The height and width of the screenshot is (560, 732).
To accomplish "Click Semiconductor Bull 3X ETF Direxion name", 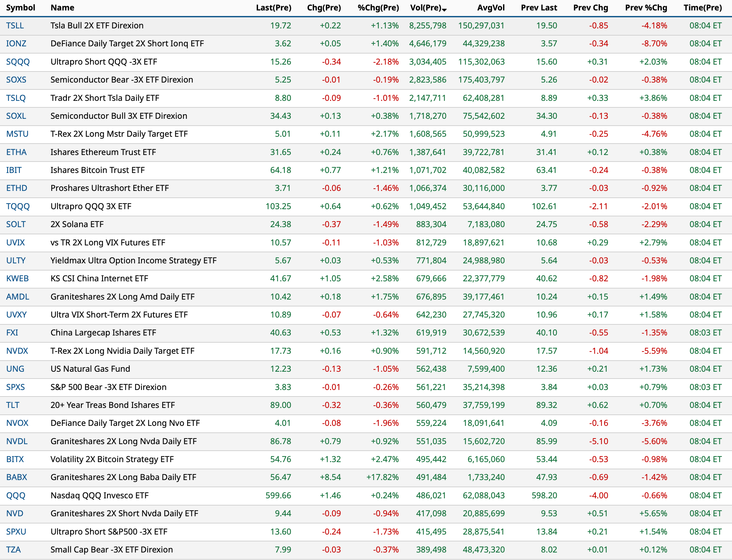I will tap(119, 116).
